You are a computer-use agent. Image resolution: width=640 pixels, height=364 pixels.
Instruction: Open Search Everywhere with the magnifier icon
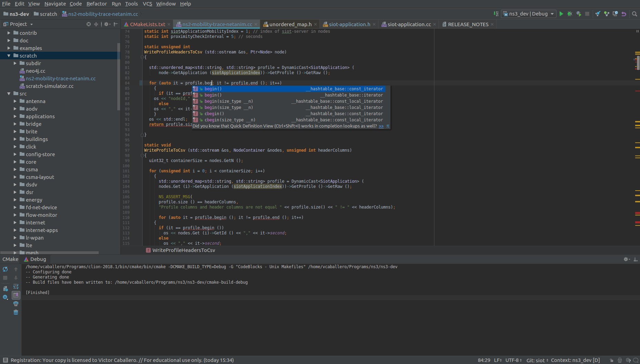click(635, 14)
